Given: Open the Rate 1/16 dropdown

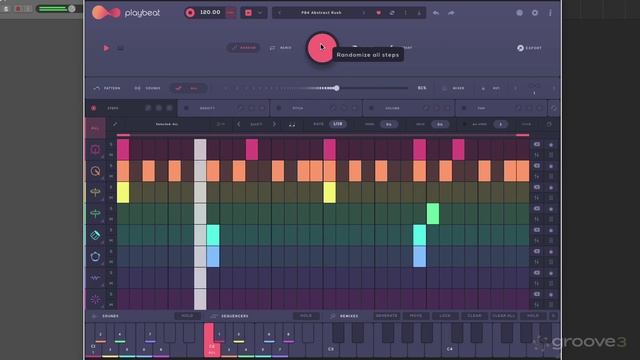Looking at the screenshot, I should pyautogui.click(x=338, y=124).
